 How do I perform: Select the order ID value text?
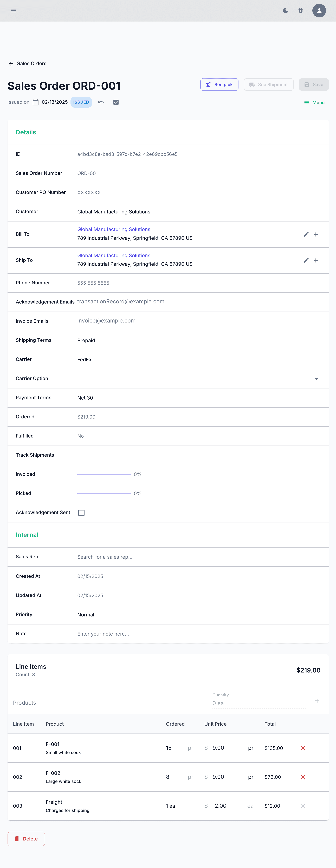(x=127, y=154)
